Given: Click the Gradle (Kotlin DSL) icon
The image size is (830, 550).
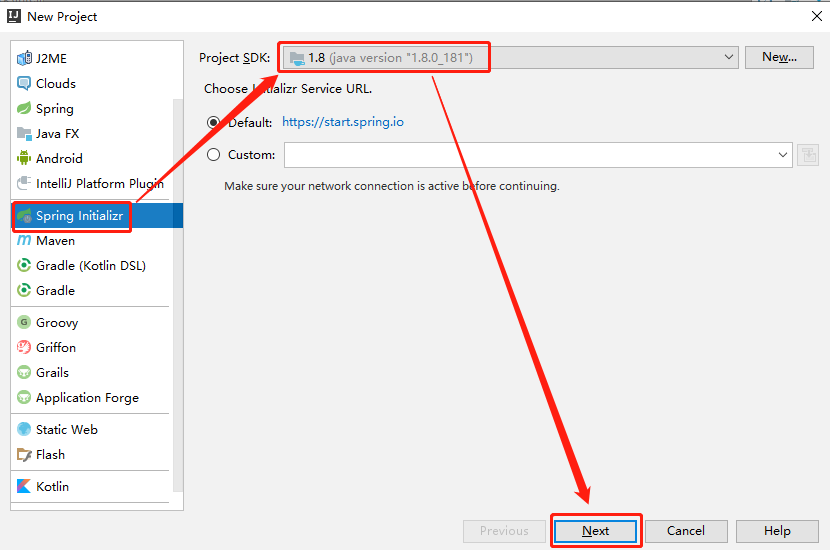Looking at the screenshot, I should click(24, 265).
